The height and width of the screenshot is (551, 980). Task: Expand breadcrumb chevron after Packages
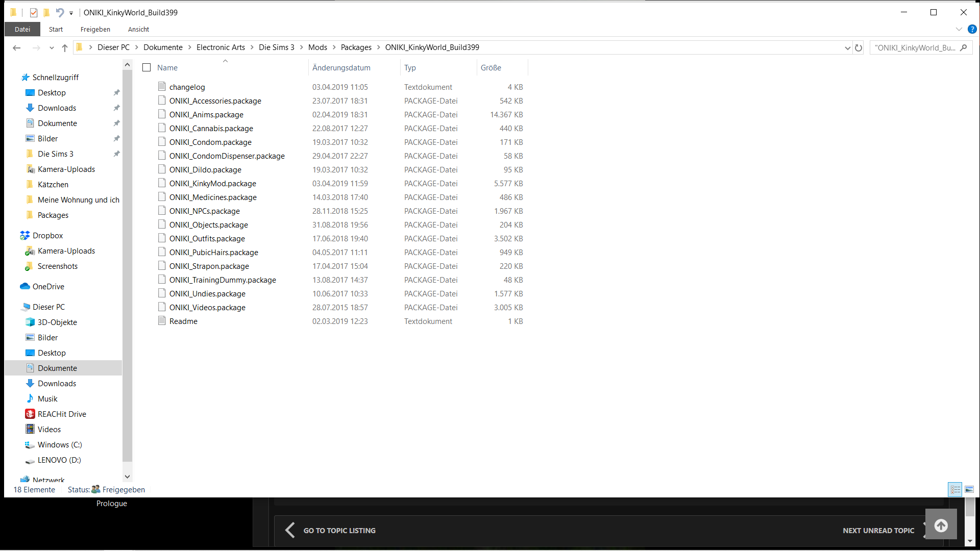(379, 47)
